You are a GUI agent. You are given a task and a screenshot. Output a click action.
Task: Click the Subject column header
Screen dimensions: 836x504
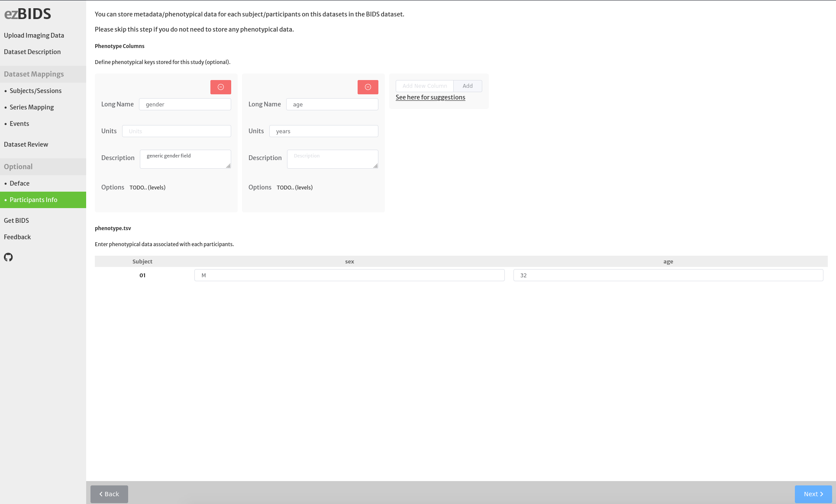tap(142, 262)
